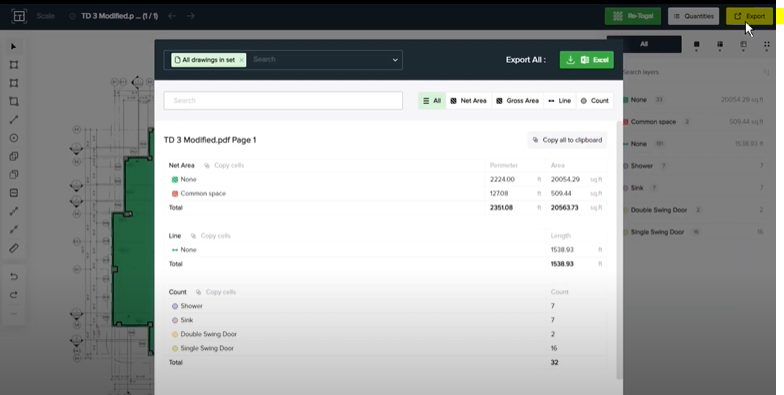Screen dimensions: 784x395
Task: Click red swatch of Common space row
Action: pos(175,194)
